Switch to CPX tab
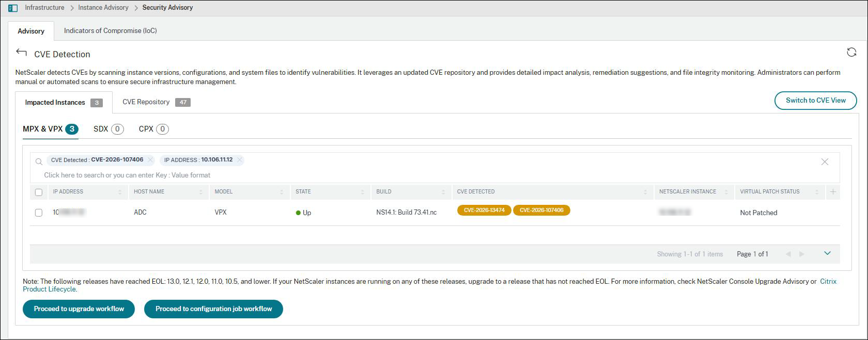 [153, 129]
